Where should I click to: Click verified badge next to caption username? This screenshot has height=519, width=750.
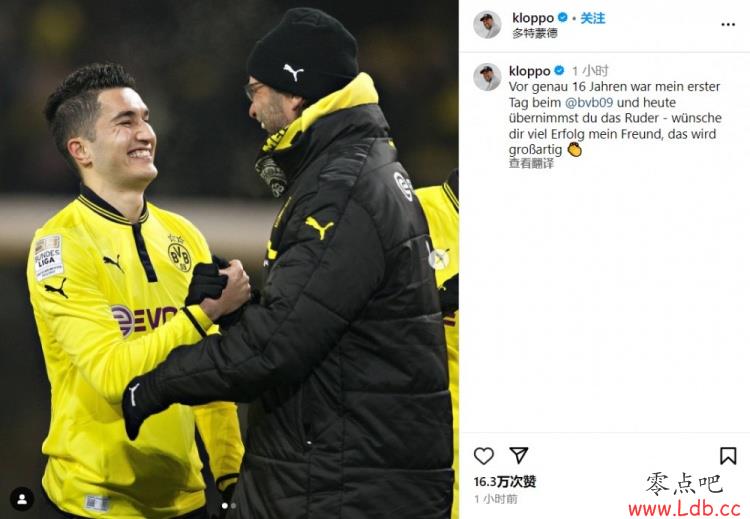(559, 71)
